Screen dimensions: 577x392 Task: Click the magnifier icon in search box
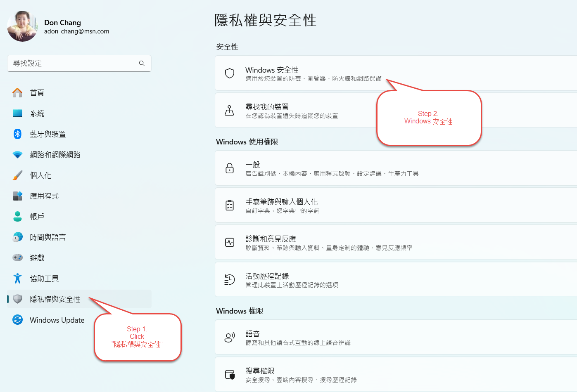click(142, 64)
